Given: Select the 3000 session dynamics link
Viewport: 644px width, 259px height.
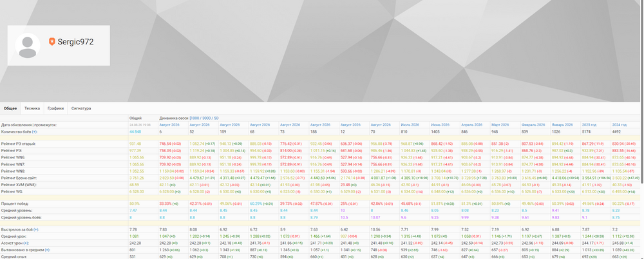Looking at the screenshot, I should [206, 118].
